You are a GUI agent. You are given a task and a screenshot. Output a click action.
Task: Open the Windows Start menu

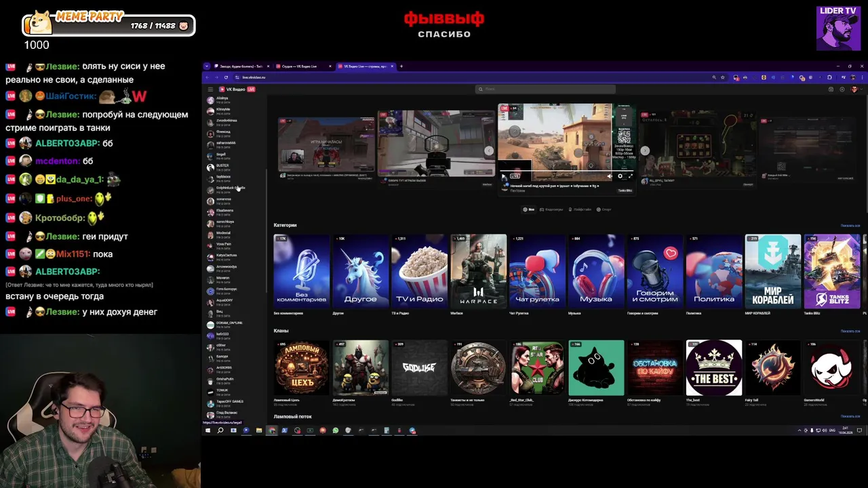click(x=208, y=430)
